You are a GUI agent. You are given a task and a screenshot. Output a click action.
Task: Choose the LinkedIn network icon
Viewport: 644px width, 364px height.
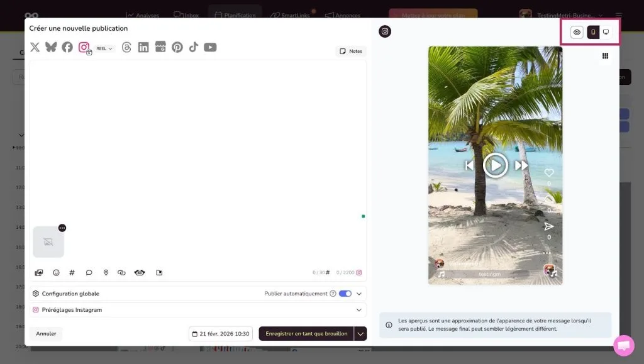click(x=143, y=47)
